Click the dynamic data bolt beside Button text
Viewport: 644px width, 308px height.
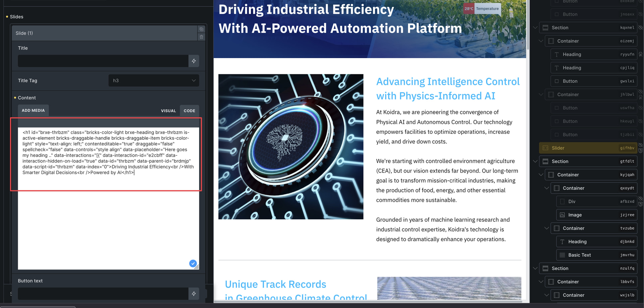coord(194,294)
